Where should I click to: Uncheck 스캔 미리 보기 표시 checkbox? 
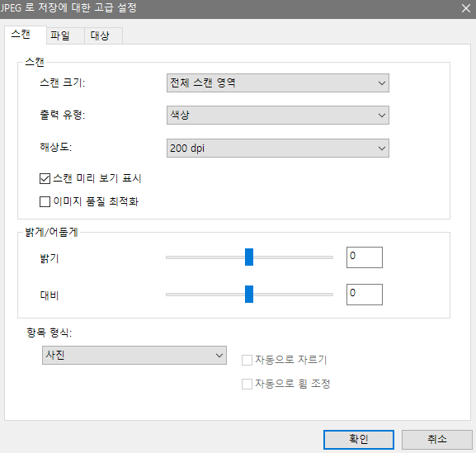click(x=45, y=178)
